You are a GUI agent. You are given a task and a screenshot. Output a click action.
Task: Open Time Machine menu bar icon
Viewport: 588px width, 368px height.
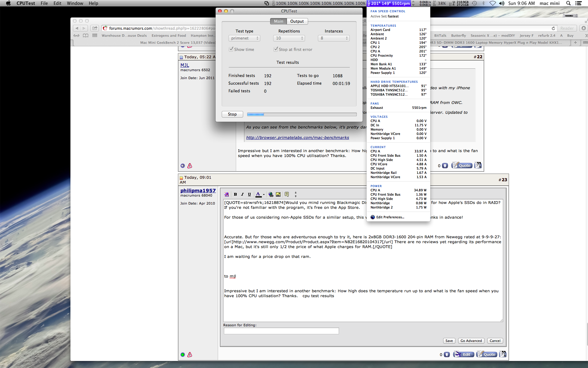(474, 3)
